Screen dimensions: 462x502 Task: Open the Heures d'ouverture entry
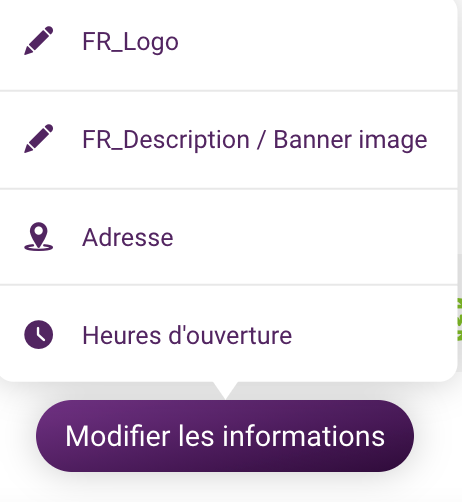click(x=228, y=335)
